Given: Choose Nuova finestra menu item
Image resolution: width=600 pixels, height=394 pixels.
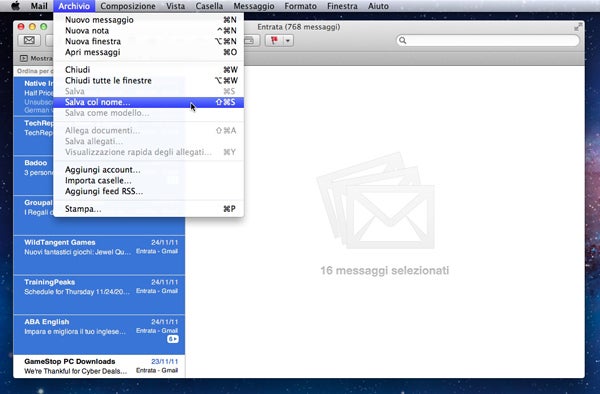Looking at the screenshot, I should click(148, 41).
